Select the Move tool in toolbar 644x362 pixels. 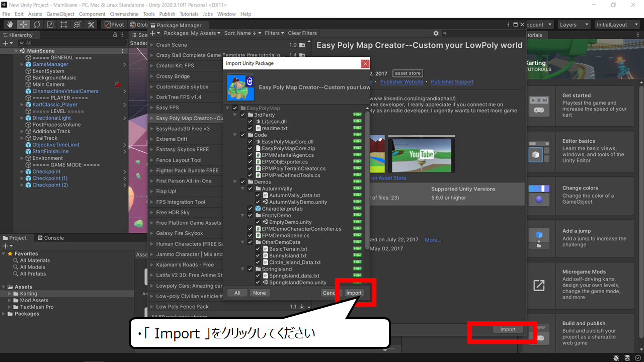(23, 24)
